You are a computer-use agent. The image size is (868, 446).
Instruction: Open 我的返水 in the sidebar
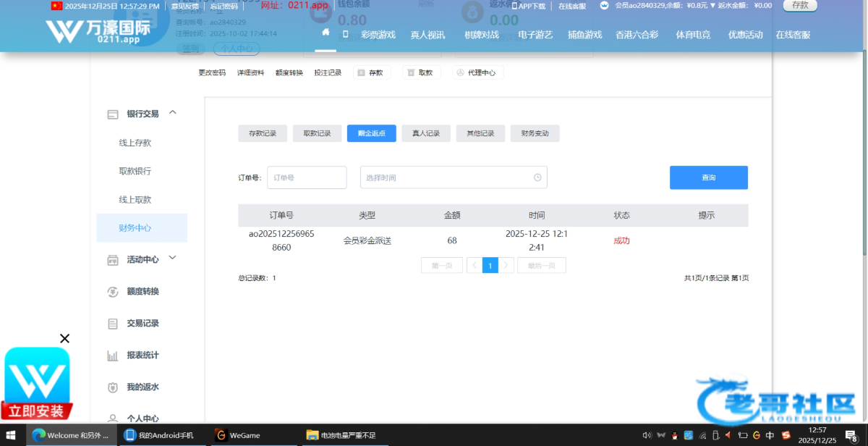click(142, 387)
